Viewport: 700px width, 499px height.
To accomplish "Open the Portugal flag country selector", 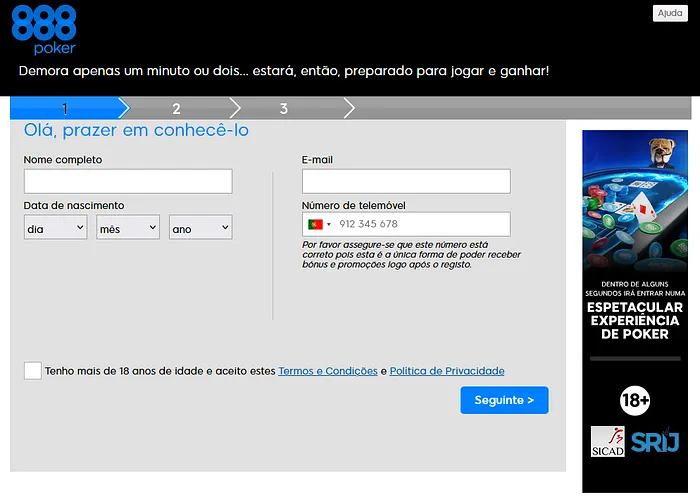I will coord(319,224).
